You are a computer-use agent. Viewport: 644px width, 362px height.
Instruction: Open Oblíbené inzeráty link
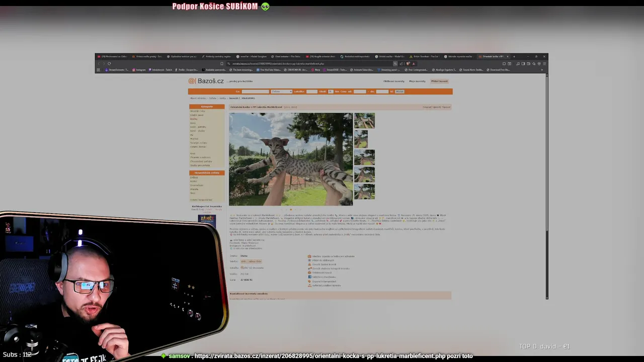(x=394, y=81)
